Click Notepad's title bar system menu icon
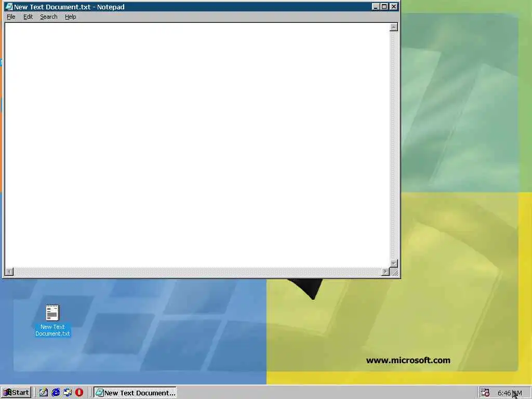 (x=9, y=6)
